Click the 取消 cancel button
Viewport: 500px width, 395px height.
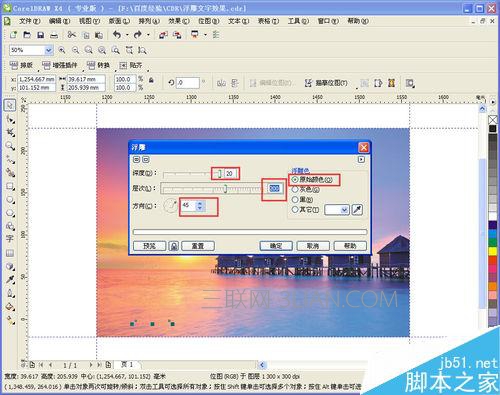point(313,246)
